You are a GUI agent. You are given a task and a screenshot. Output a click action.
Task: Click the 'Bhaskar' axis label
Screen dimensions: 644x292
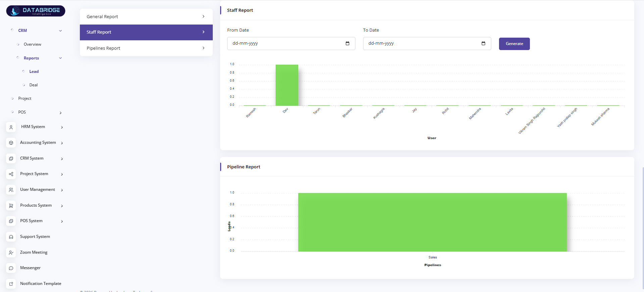point(347,113)
